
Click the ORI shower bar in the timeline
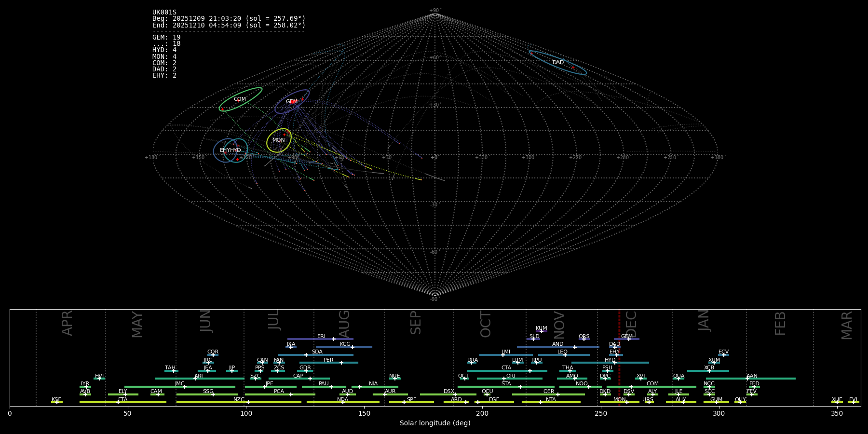pos(510,379)
